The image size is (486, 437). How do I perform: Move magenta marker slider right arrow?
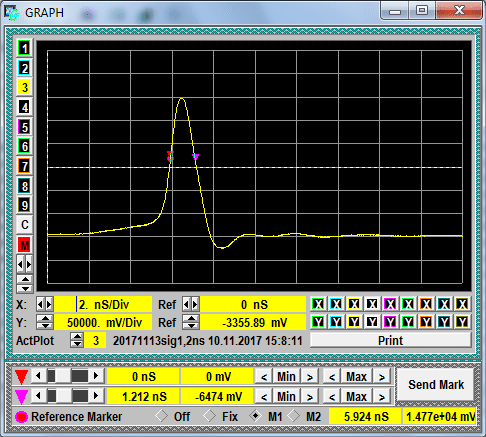(96, 396)
